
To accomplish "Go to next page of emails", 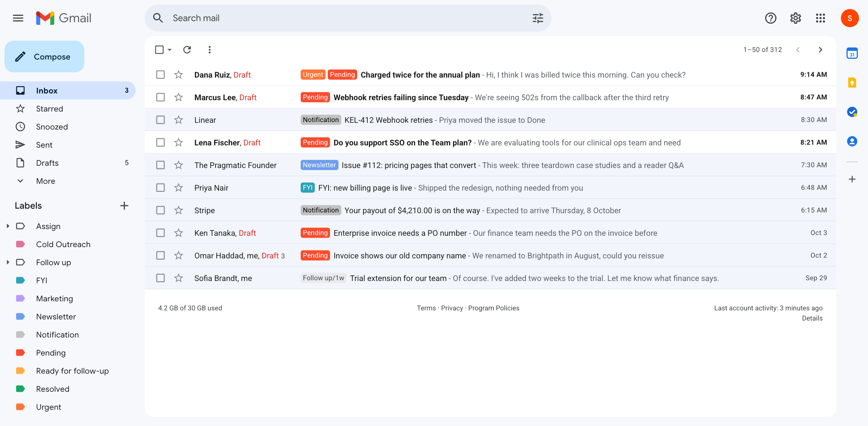I will pyautogui.click(x=820, y=50).
